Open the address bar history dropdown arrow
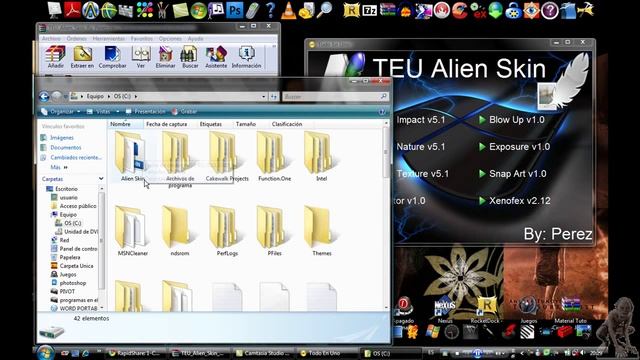Viewport: 640px width, 360px height. 263,97
